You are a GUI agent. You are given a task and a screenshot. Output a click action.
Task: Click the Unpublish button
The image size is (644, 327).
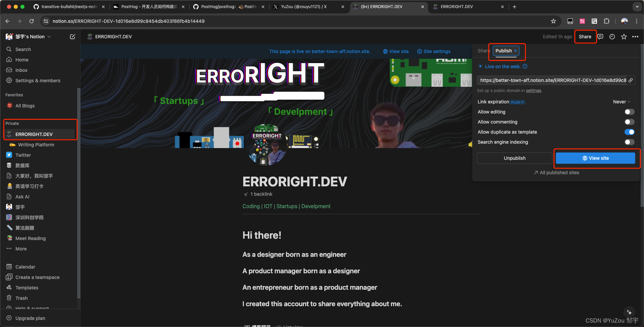tap(515, 158)
